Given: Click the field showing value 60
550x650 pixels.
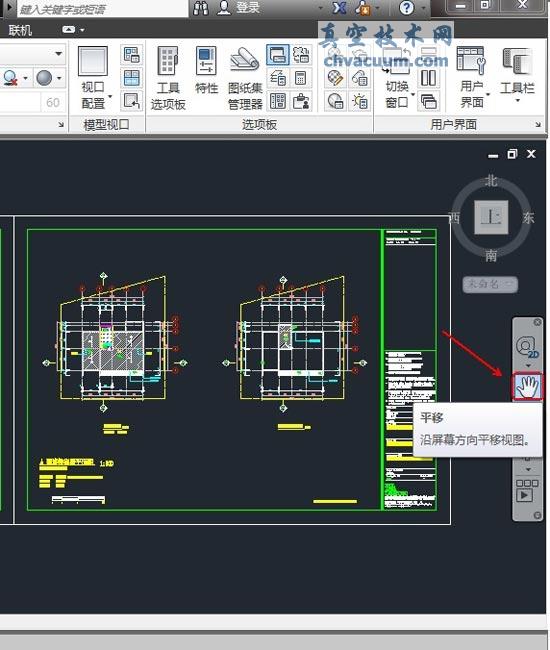Looking at the screenshot, I should (x=53, y=102).
